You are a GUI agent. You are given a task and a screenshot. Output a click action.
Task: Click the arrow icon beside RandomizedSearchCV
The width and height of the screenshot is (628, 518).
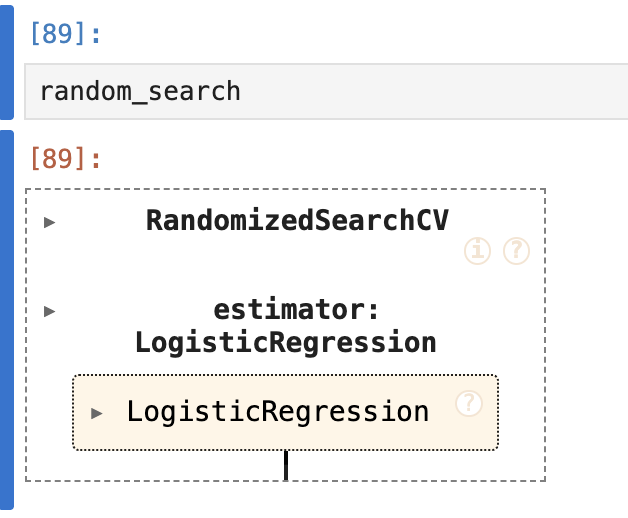(x=50, y=222)
